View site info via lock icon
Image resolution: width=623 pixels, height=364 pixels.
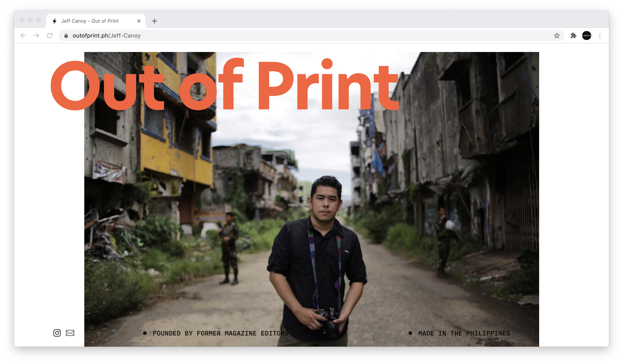pyautogui.click(x=66, y=35)
